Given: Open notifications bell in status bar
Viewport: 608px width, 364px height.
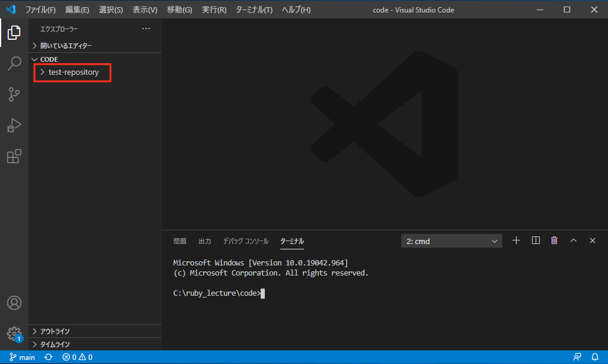Looking at the screenshot, I should [x=595, y=357].
